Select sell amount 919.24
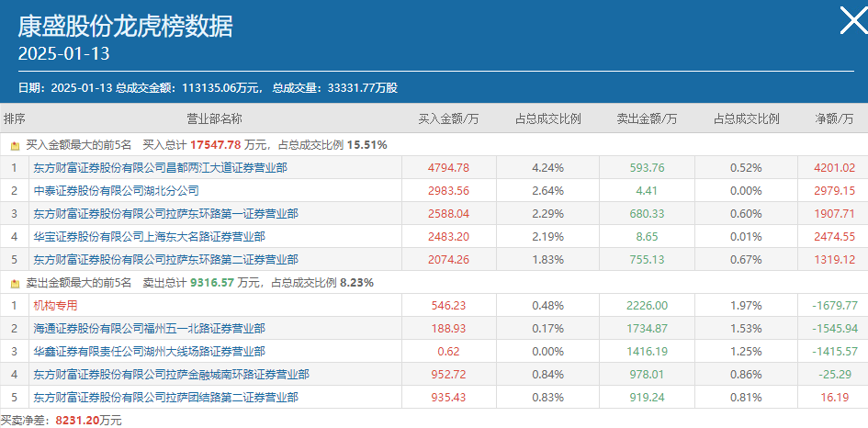Screen dimensions: 868x428 click(x=648, y=398)
